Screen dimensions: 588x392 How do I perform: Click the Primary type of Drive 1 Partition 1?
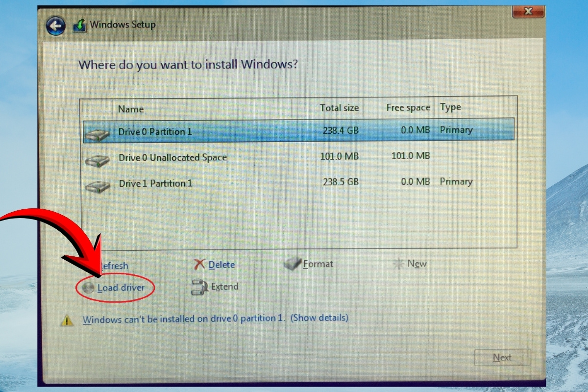click(456, 181)
